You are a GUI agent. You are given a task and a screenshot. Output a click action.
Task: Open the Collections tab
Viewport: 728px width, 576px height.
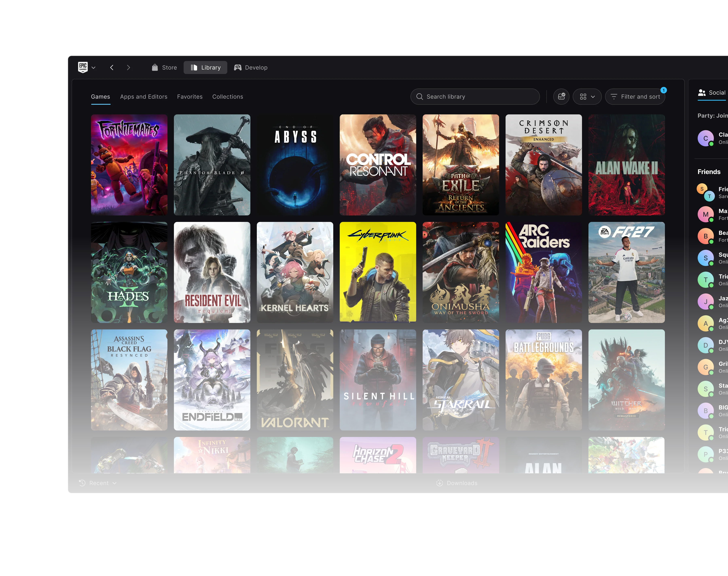[x=228, y=96]
